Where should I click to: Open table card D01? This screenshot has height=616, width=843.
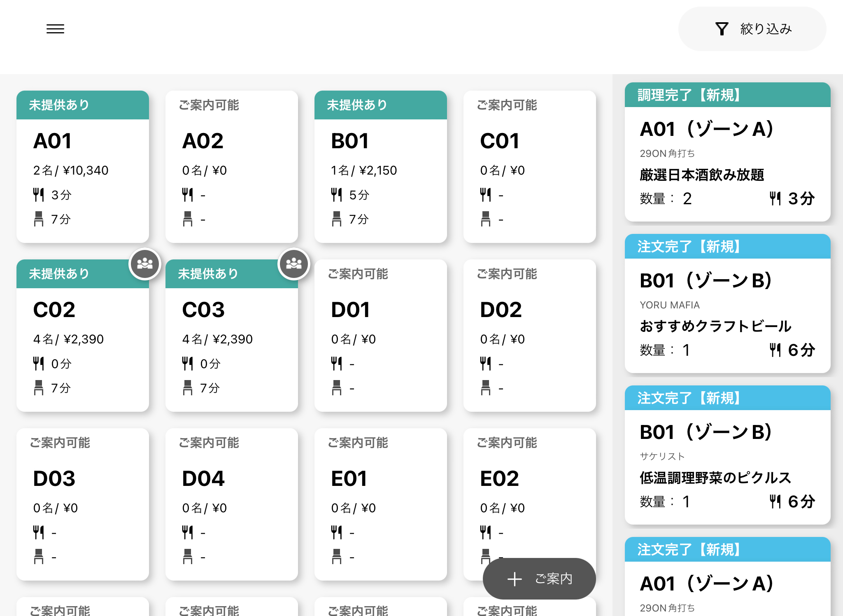click(x=380, y=336)
